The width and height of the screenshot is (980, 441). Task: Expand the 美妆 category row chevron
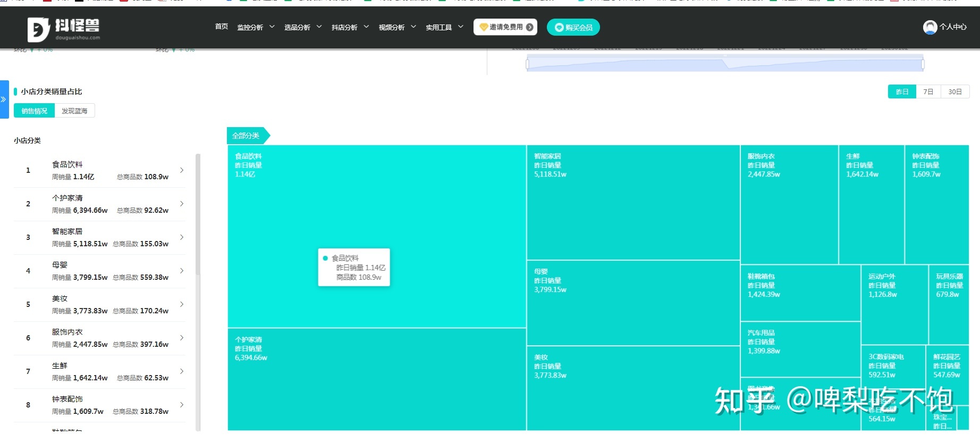(182, 304)
